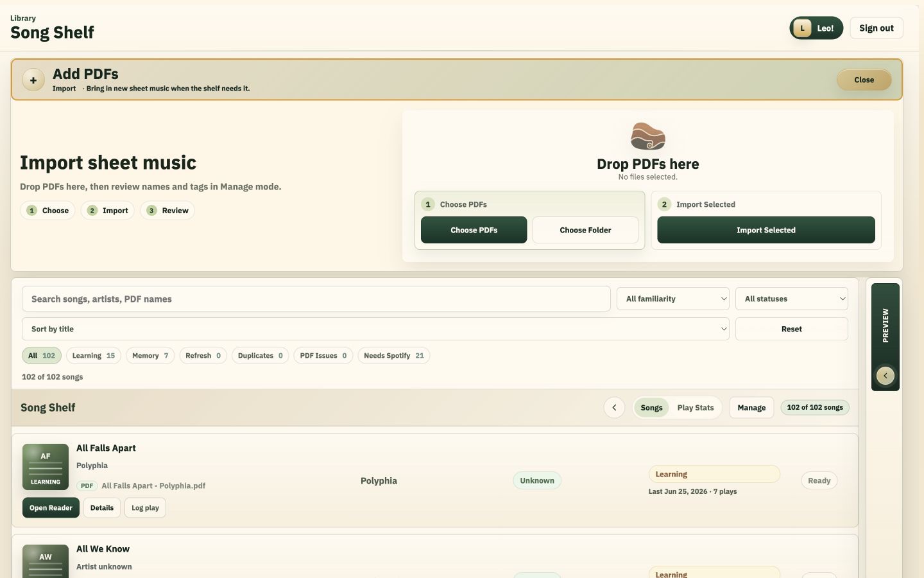Select the Refresh 0 filter chip
Image resolution: width=924 pixels, height=578 pixels.
click(x=203, y=356)
